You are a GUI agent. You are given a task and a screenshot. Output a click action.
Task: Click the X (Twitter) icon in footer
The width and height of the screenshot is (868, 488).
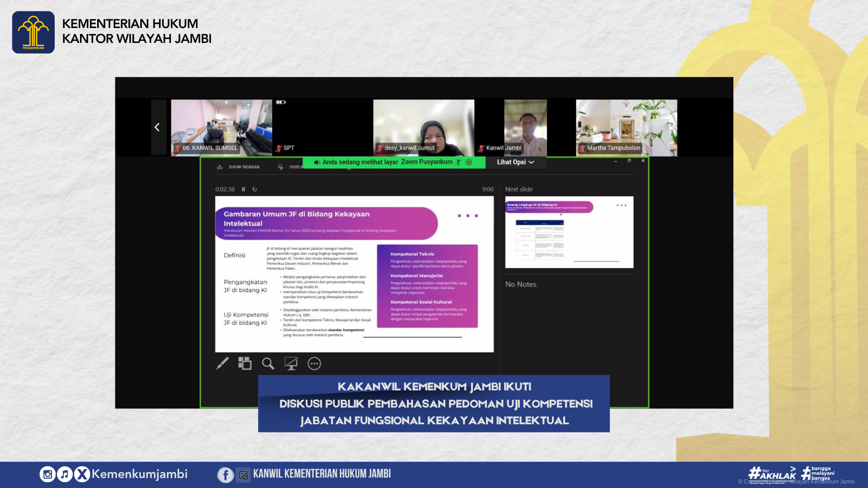pos(82,474)
